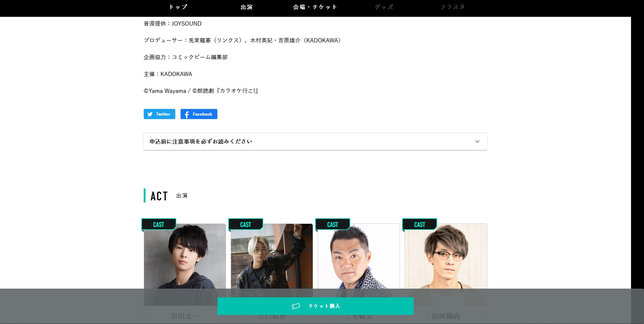Click CAST badge on 市川太一 card

158,225
